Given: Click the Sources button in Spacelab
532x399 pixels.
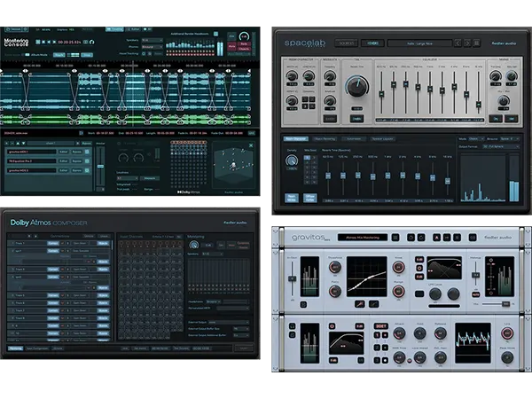Looking at the screenshot, I should (x=347, y=43).
